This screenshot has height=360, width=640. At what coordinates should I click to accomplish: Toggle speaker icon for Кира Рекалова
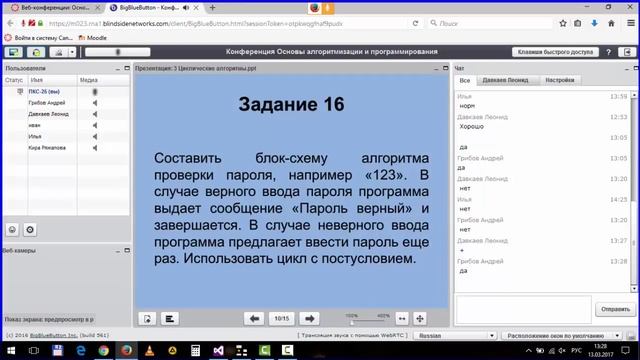click(95, 148)
